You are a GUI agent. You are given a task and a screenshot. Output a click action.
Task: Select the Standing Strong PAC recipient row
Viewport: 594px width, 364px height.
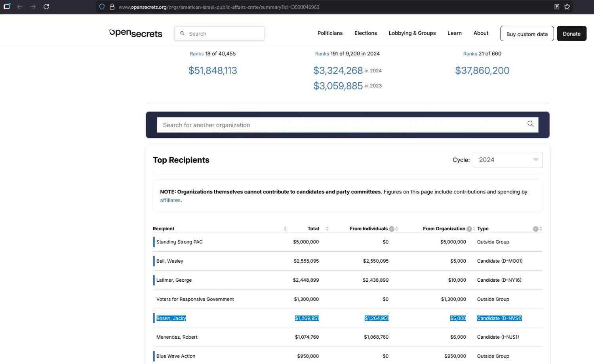coord(348,242)
